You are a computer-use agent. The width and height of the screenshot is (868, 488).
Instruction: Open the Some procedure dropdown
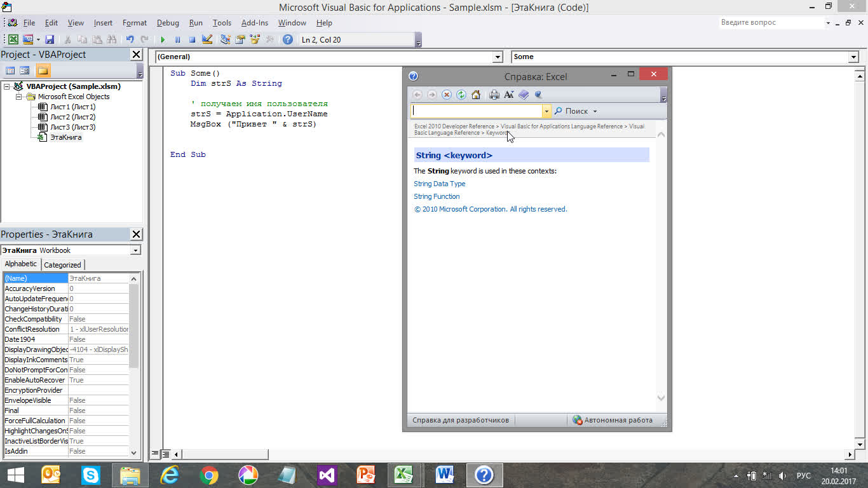pos(853,57)
